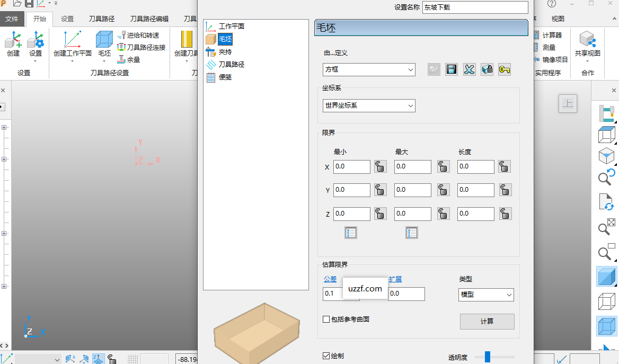Uncheck the 绘制 checkbox

tap(326, 356)
